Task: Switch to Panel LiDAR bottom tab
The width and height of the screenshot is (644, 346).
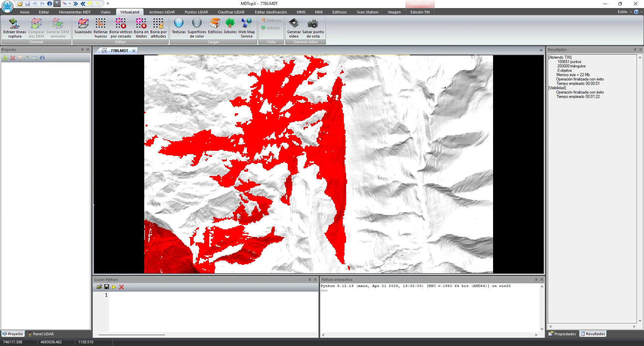Action: click(x=41, y=334)
